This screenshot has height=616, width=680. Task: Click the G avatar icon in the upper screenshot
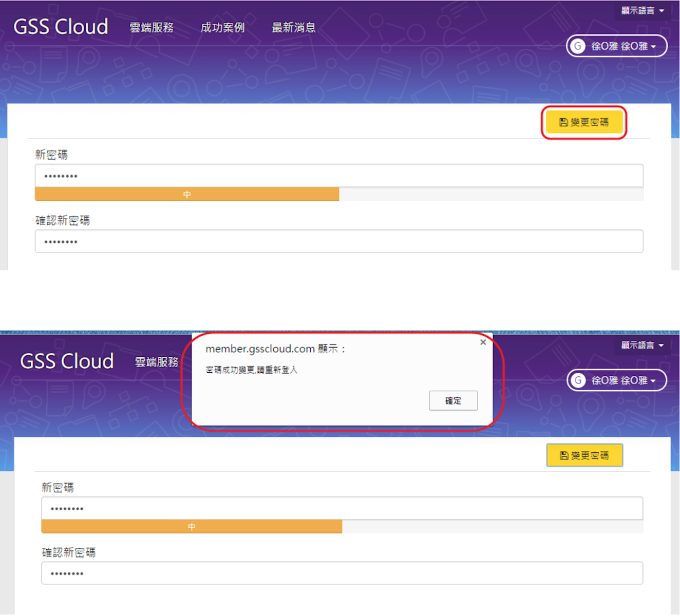click(x=578, y=46)
